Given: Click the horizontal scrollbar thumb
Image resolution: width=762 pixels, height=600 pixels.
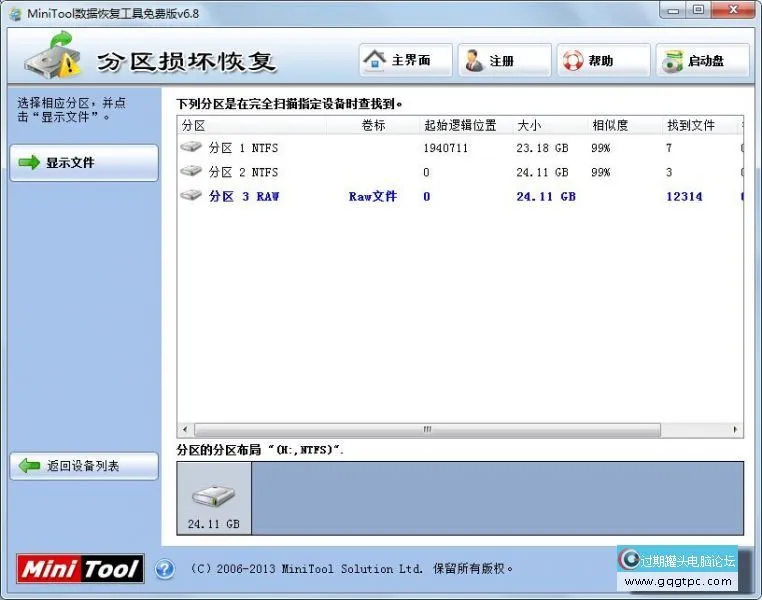Looking at the screenshot, I should pyautogui.click(x=427, y=429).
